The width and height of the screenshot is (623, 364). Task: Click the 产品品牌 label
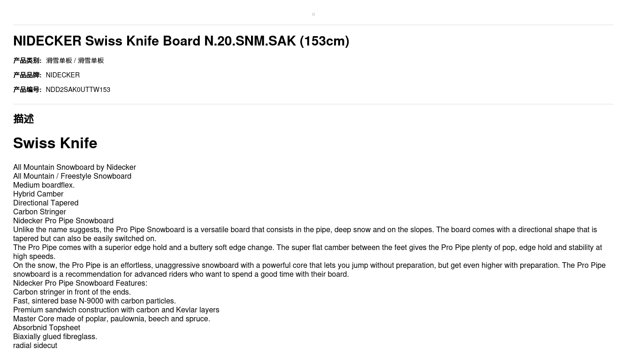[27, 75]
